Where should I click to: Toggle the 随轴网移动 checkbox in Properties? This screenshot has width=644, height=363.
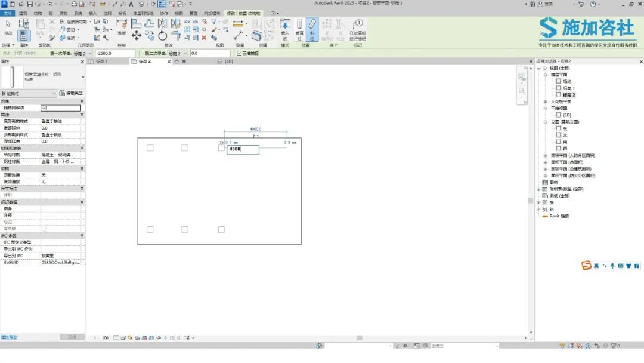(44, 108)
